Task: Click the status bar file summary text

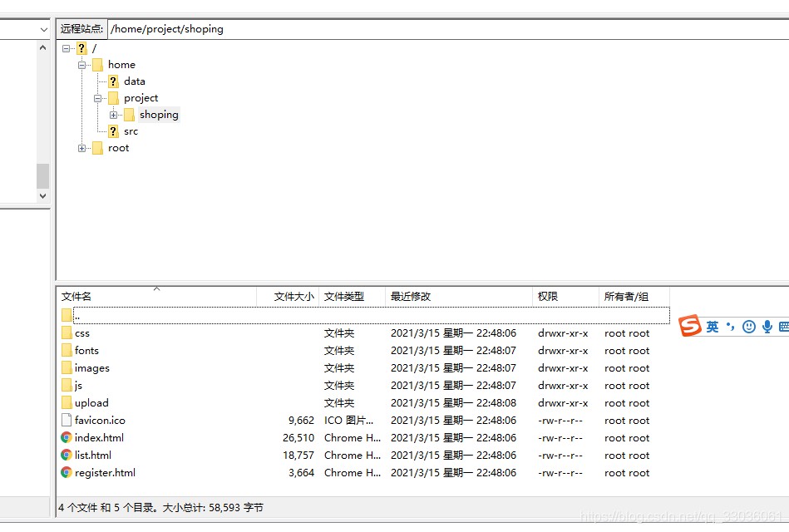Action: click(x=161, y=508)
